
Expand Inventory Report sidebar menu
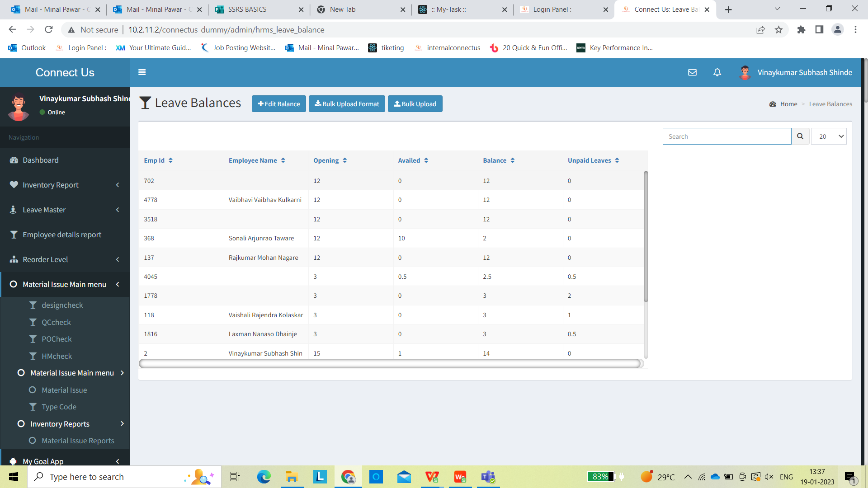click(x=65, y=185)
